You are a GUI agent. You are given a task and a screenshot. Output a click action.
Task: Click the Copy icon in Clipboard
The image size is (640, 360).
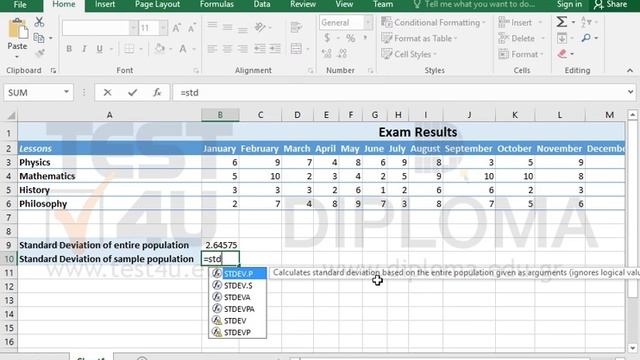[39, 38]
